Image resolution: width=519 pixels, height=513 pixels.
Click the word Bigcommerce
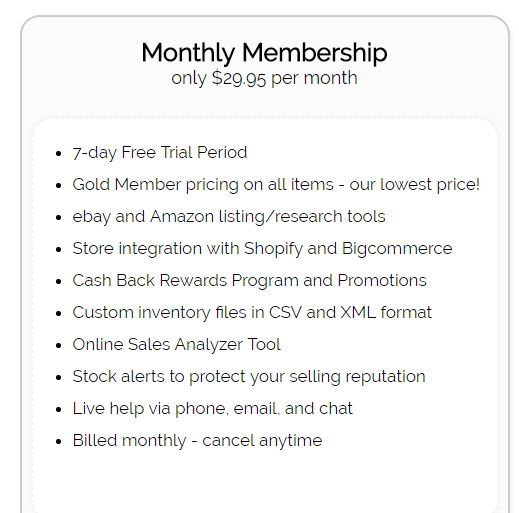pos(397,249)
